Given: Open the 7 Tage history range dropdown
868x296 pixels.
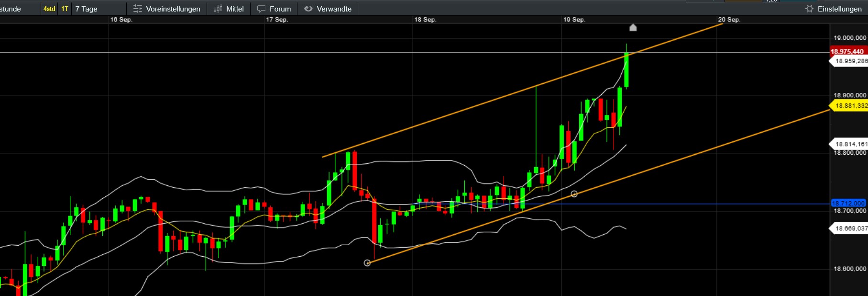Looking at the screenshot, I should (x=99, y=9).
